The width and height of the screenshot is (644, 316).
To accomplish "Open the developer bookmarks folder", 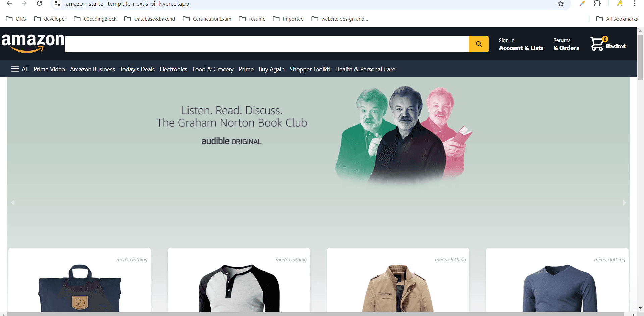I will [x=50, y=19].
